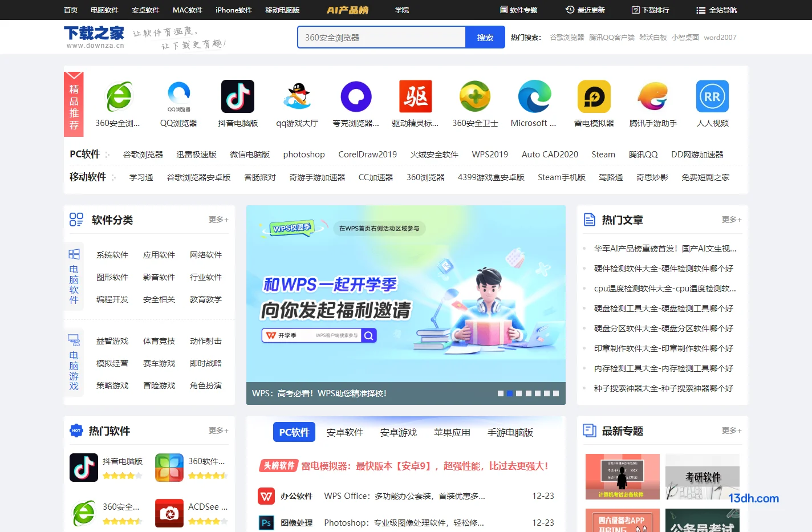Click the 最新专题 section icon

point(590,431)
